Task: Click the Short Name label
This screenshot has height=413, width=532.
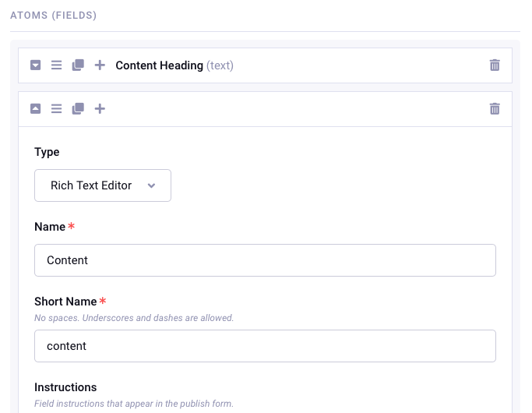Action: pos(65,302)
